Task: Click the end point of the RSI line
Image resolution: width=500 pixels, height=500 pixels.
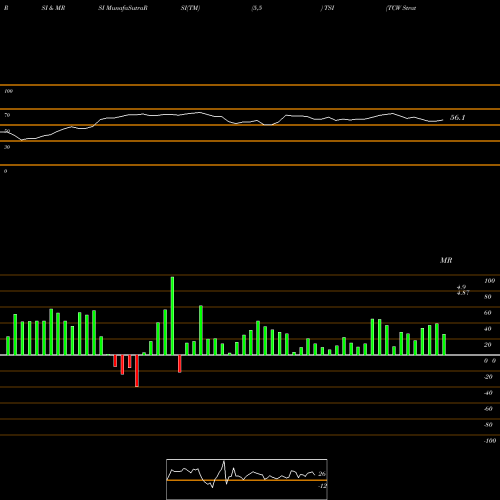Action: [443, 120]
